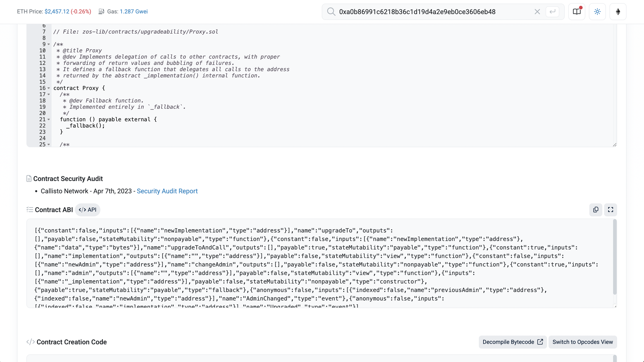Image resolution: width=644 pixels, height=362 pixels.
Task: Open the book icon with red notification dot
Action: click(x=577, y=12)
